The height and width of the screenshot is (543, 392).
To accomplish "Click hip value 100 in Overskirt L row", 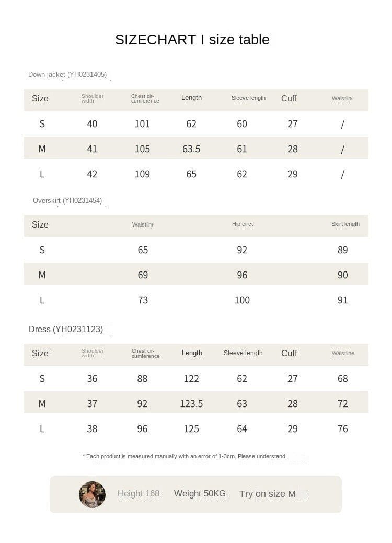I will pyautogui.click(x=242, y=300).
